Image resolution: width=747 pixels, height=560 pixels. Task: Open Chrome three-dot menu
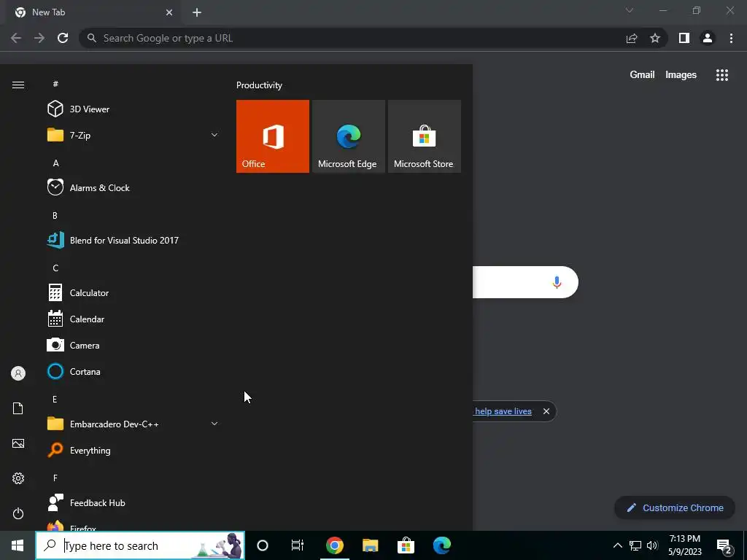coord(731,38)
